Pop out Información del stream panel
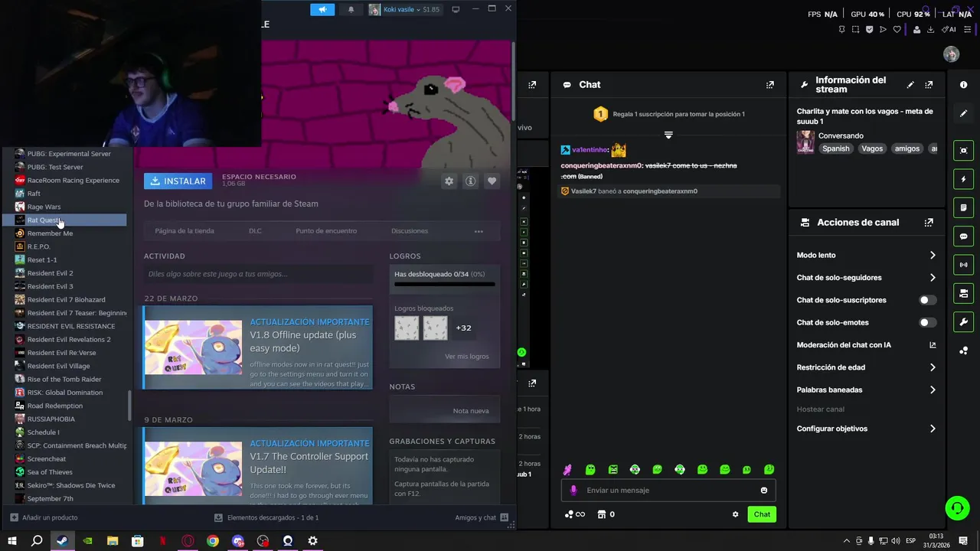The image size is (980, 551). point(929,85)
